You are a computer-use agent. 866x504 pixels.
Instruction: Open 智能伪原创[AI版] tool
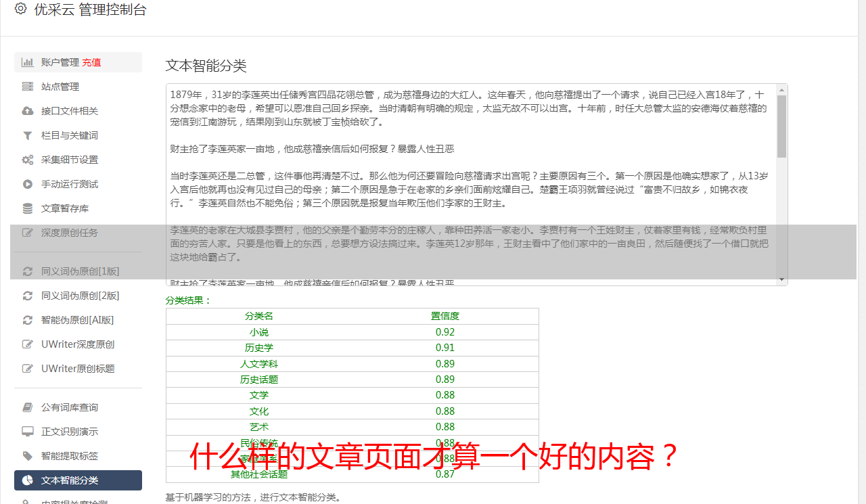click(x=78, y=320)
